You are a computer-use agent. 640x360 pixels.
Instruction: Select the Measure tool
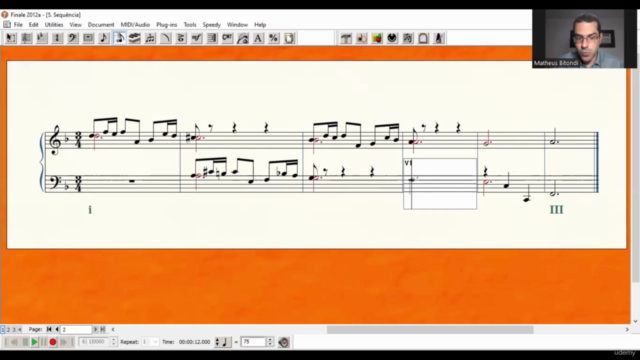pos(88,38)
